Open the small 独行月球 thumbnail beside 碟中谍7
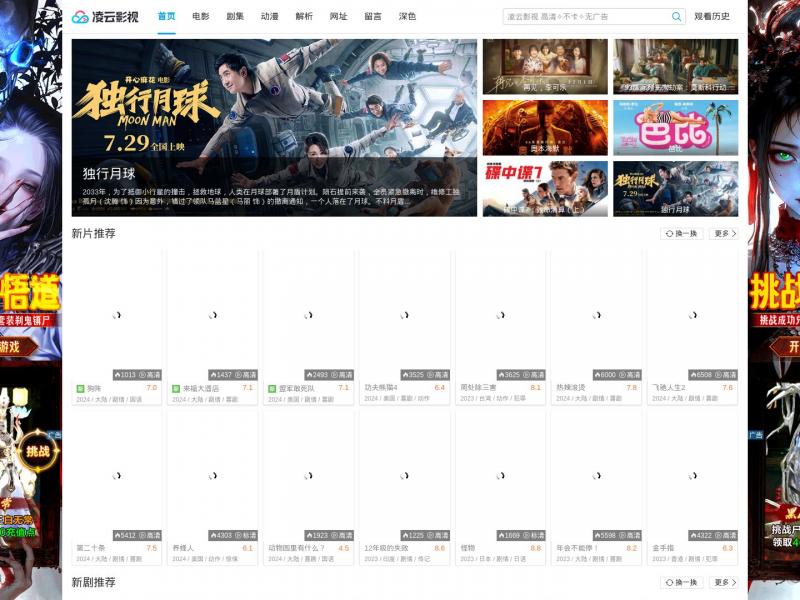800x600 pixels. click(676, 189)
